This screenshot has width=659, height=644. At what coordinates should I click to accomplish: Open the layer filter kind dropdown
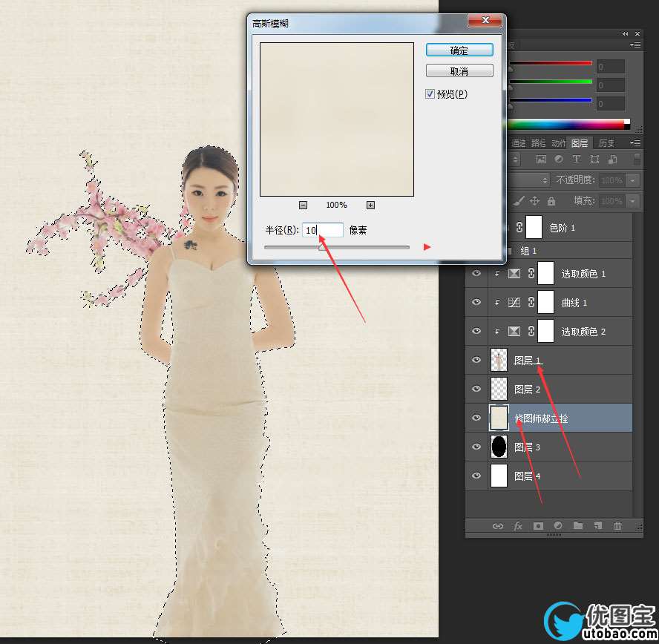point(514,160)
